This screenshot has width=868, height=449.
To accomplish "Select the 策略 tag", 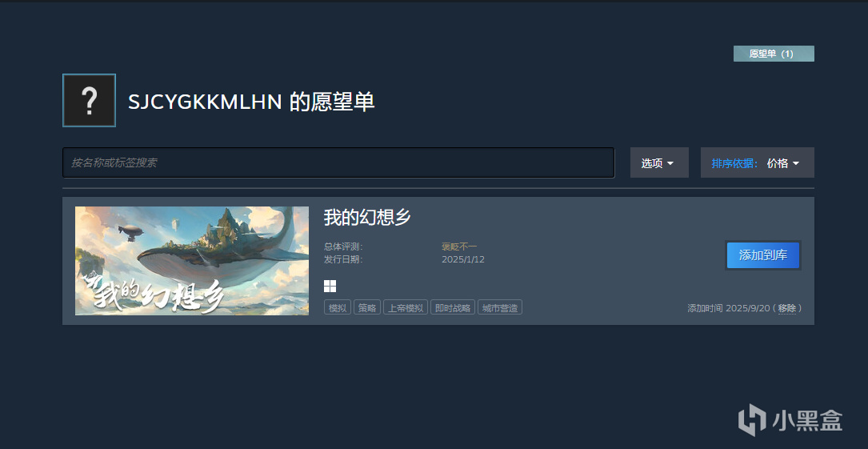I will pyautogui.click(x=367, y=308).
